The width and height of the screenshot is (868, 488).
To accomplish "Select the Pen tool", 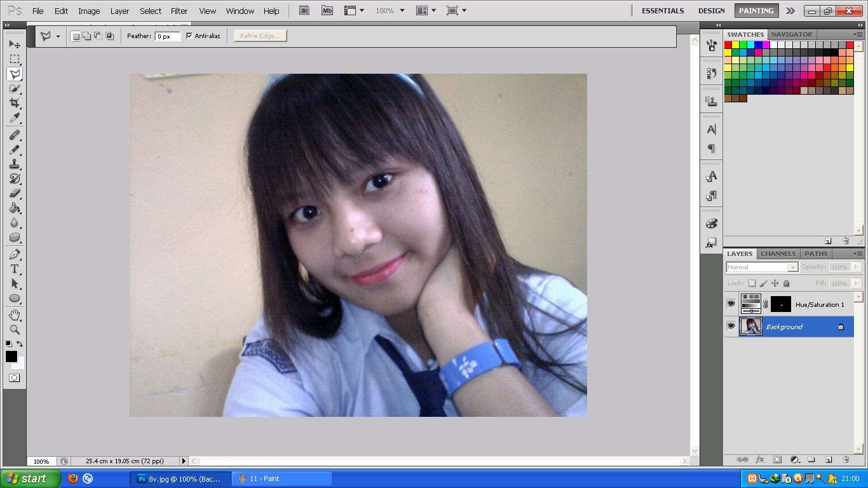I will click(14, 254).
